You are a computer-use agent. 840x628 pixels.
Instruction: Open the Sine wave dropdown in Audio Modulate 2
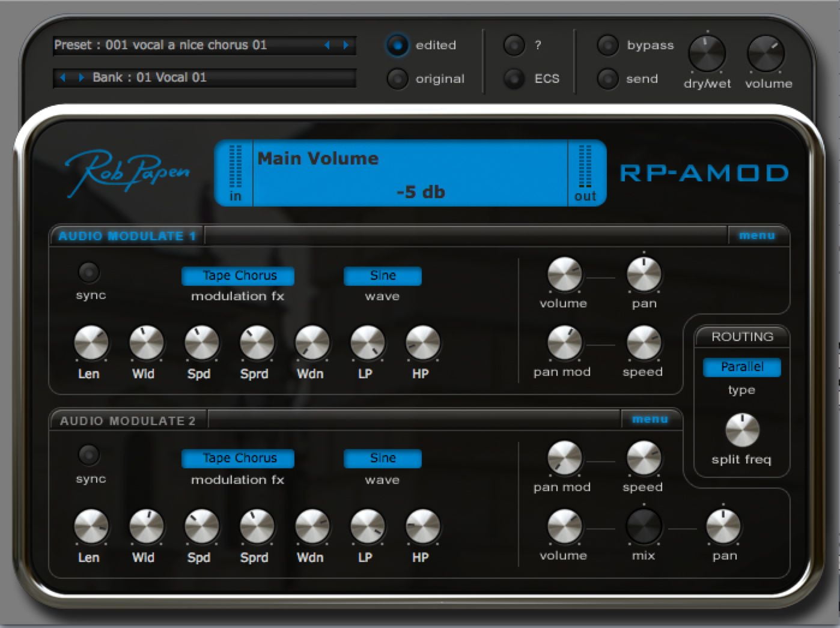(382, 458)
